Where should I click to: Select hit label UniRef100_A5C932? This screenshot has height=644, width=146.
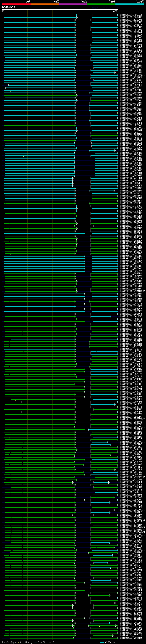tap(131, 53)
